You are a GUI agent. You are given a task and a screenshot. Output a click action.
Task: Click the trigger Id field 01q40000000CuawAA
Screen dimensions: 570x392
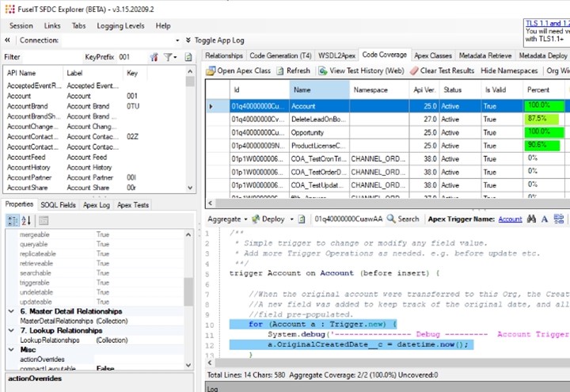(348, 219)
